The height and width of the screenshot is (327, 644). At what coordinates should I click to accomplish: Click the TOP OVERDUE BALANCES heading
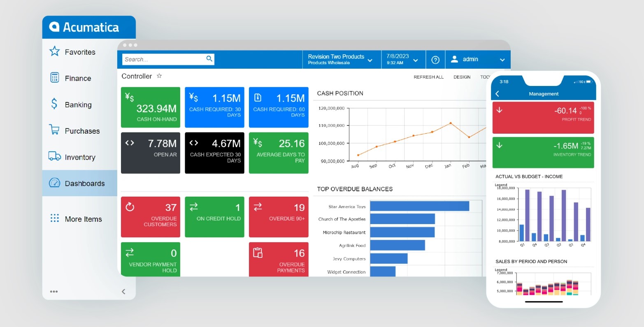[x=355, y=189]
